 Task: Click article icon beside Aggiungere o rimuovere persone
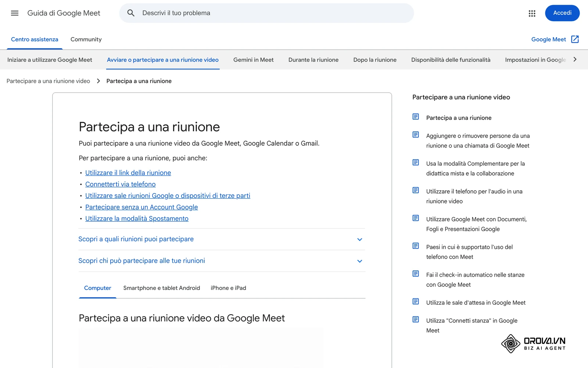pyautogui.click(x=416, y=135)
